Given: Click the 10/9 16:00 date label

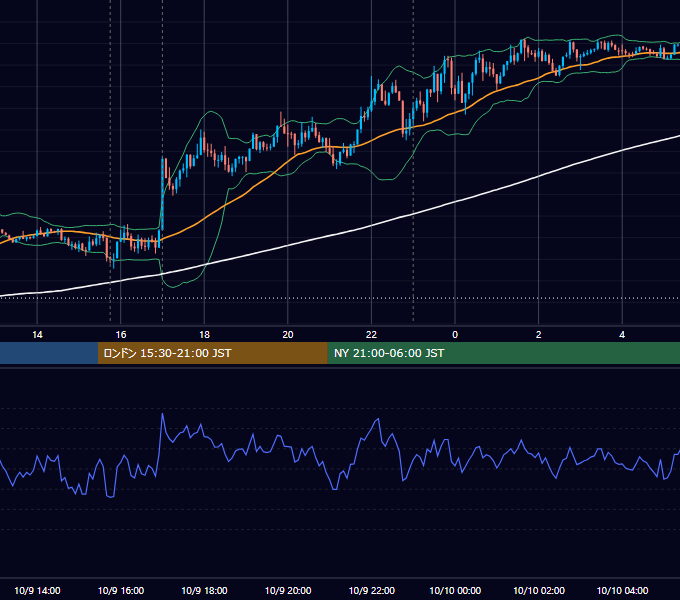Looking at the screenshot, I should 121,590.
